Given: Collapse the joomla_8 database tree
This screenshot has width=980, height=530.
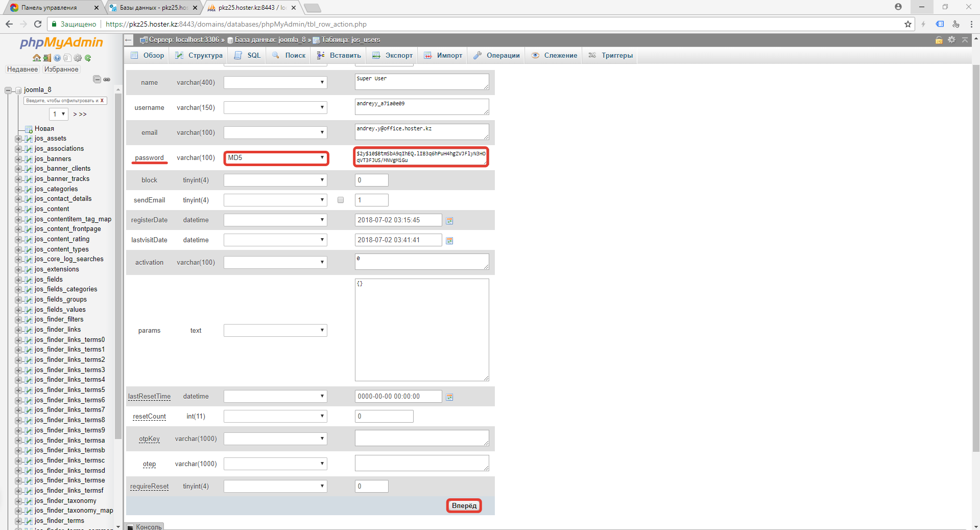Looking at the screenshot, I should point(8,90).
